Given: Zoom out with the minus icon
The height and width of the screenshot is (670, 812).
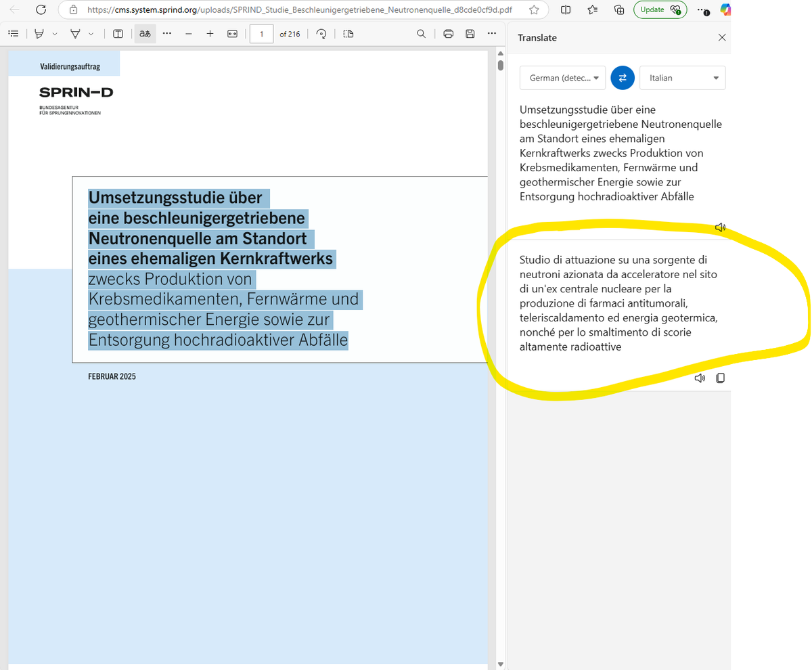Looking at the screenshot, I should [188, 34].
